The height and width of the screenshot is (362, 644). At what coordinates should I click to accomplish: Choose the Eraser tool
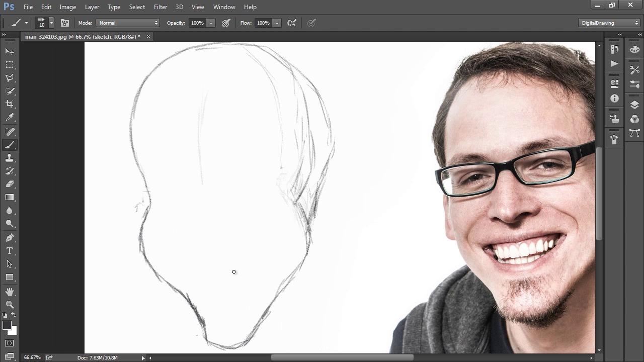tap(10, 184)
